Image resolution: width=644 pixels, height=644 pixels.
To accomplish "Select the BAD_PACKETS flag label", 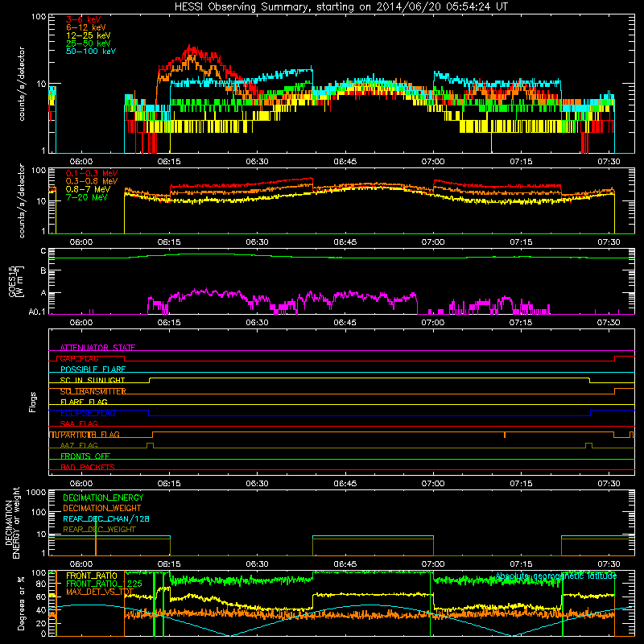I will [x=88, y=468].
